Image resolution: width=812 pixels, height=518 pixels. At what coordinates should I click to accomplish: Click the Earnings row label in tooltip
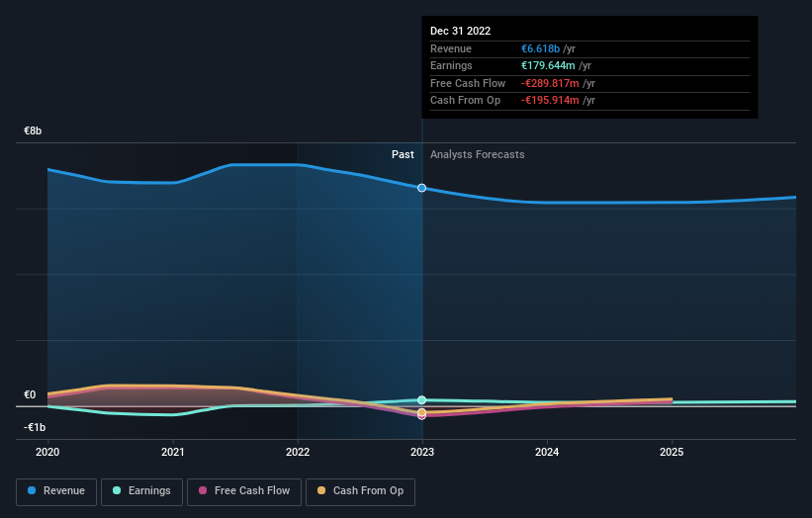452,65
